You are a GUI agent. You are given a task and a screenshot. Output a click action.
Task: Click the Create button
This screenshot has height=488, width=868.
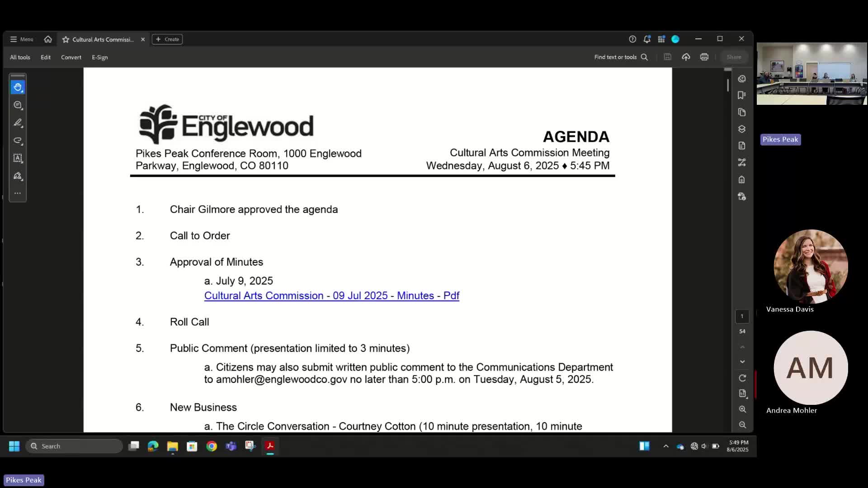coord(167,39)
